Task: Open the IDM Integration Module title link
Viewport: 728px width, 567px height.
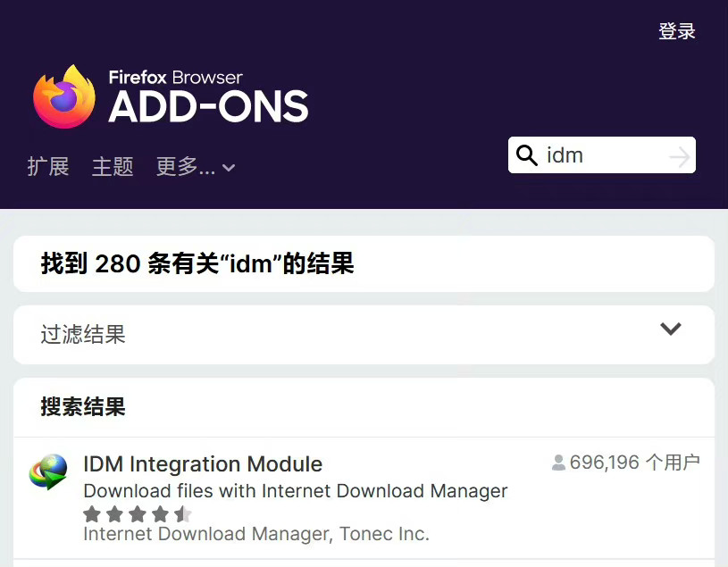Action: tap(203, 464)
